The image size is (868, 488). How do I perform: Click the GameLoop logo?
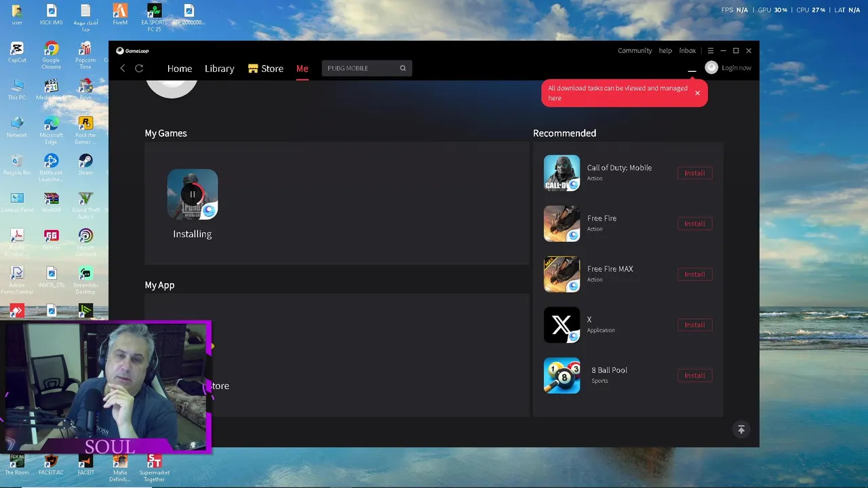point(132,51)
